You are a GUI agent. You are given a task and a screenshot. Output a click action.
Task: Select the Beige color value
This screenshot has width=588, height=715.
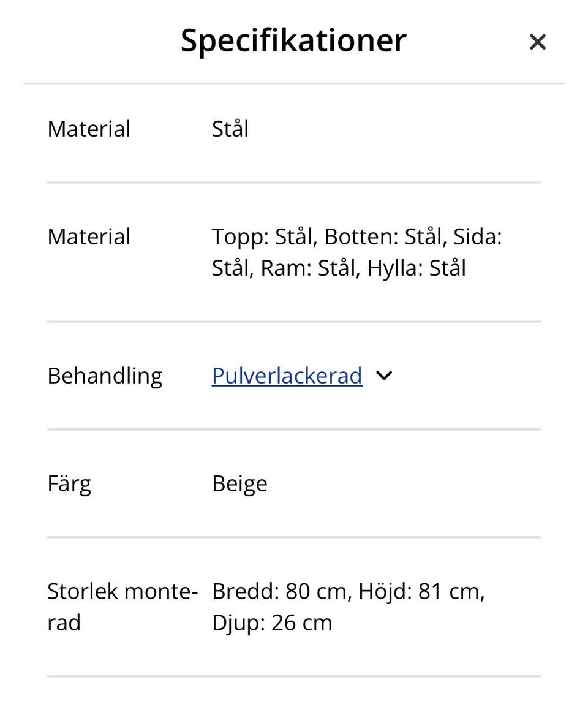[239, 484]
